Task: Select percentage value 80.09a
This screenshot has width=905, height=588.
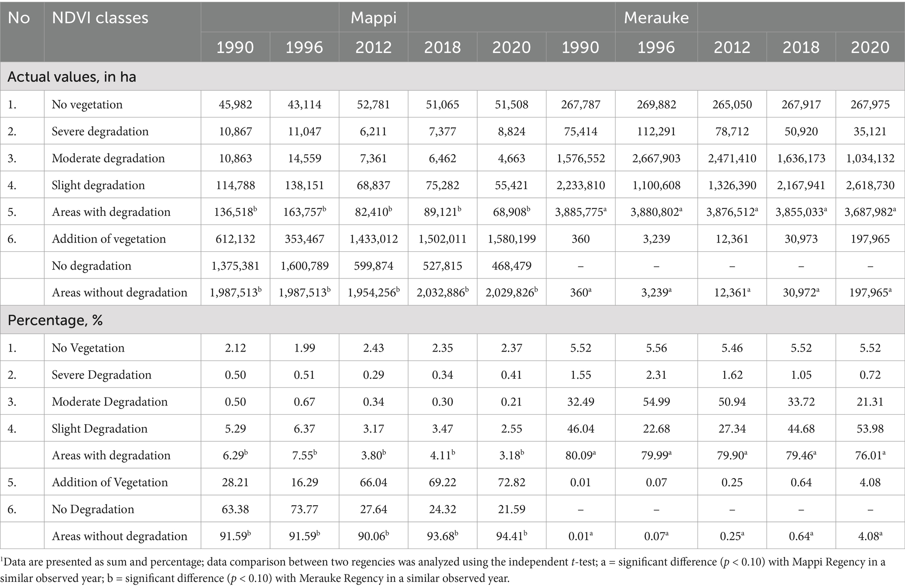Action: (x=581, y=455)
